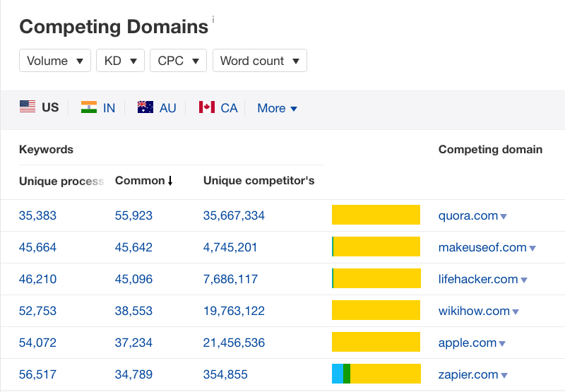Sort by the Common column header
565x392 pixels.
pos(144,181)
